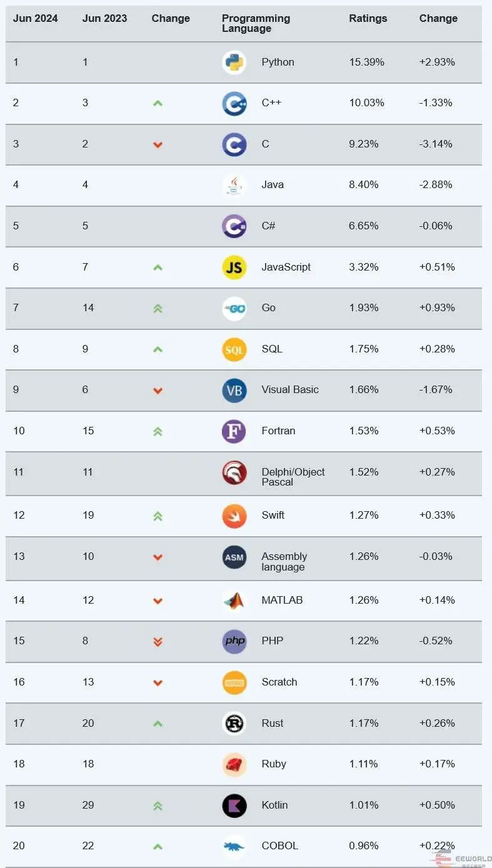Click the Go language logo
Image resolution: width=492 pixels, height=868 pixels.
pos(234,308)
